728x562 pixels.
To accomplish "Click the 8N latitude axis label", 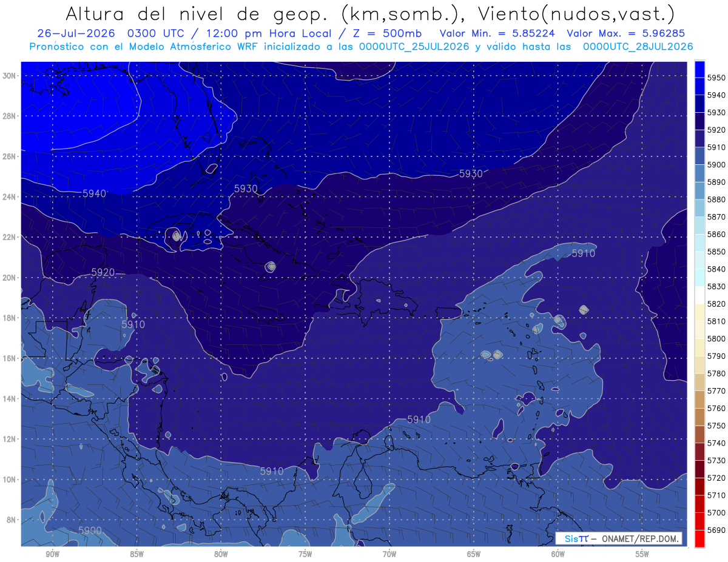I will click(12, 520).
